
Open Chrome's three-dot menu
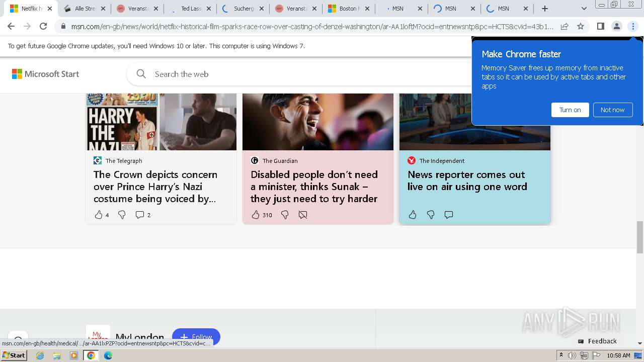tap(633, 26)
